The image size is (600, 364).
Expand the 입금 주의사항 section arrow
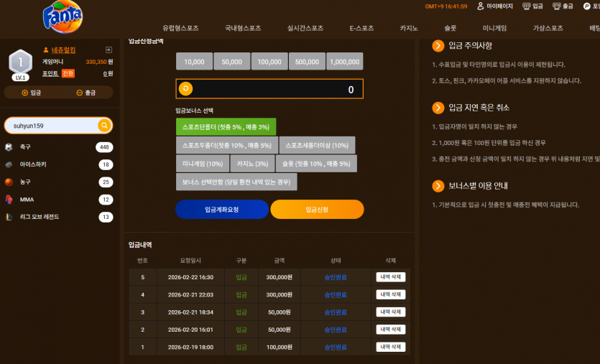pyautogui.click(x=438, y=46)
